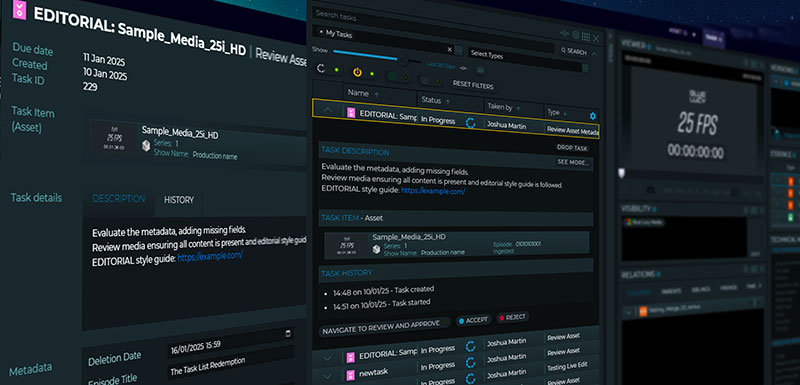Open the blue gear column settings icon
This screenshot has height=385, width=800.
point(592,116)
